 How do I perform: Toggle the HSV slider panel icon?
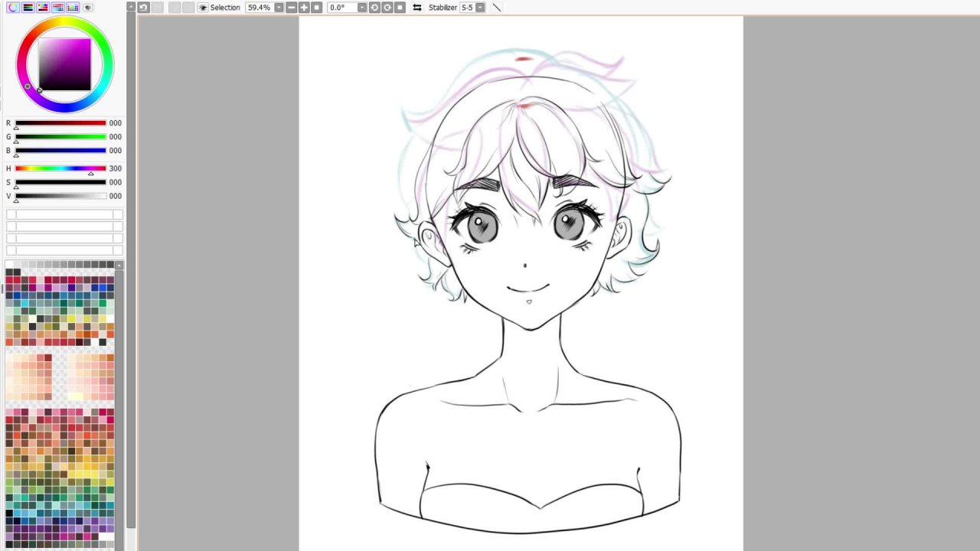click(43, 8)
